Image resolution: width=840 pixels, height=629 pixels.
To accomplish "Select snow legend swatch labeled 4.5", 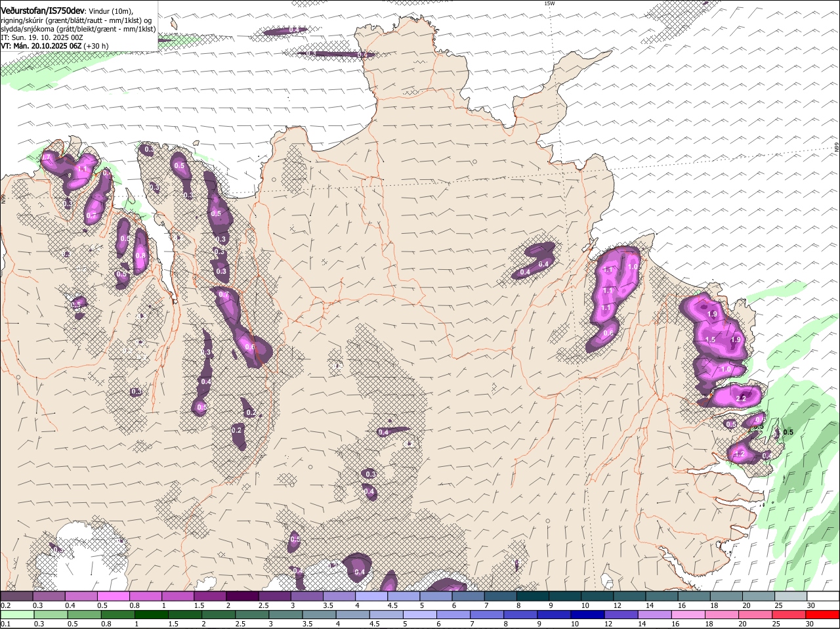I will 402,596.
